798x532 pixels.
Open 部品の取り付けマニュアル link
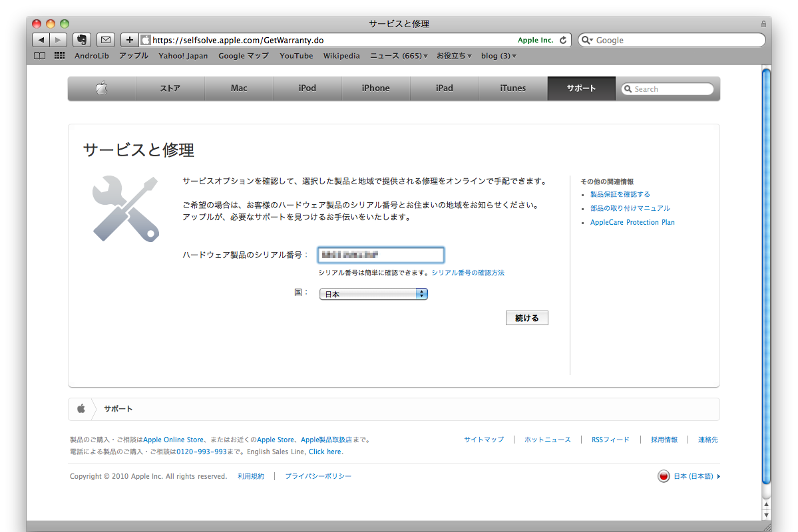[x=630, y=208]
